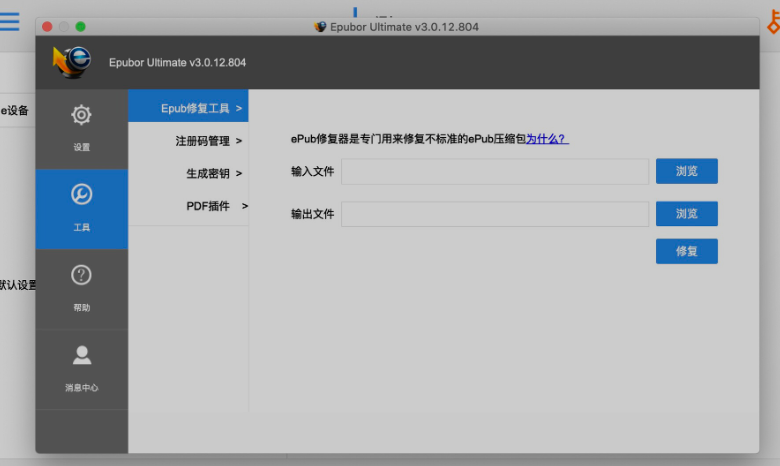Viewport: 780px width, 466px height.
Task: Click Epubor Ultimate v3.0.12.804 header text
Action: [x=177, y=63]
